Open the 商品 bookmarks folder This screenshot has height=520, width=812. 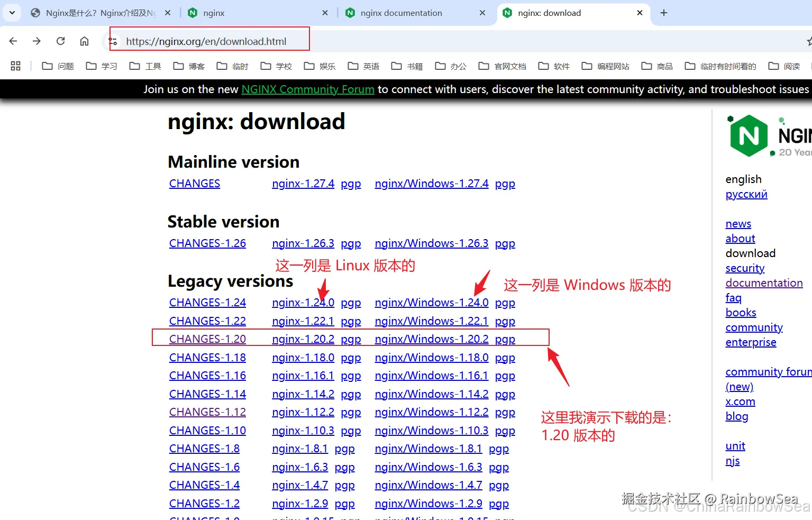pos(657,66)
